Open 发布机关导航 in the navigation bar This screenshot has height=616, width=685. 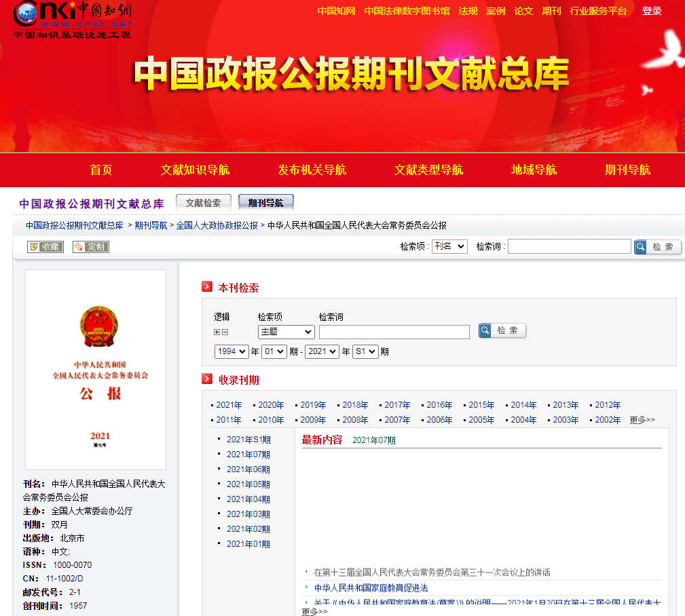click(x=312, y=170)
